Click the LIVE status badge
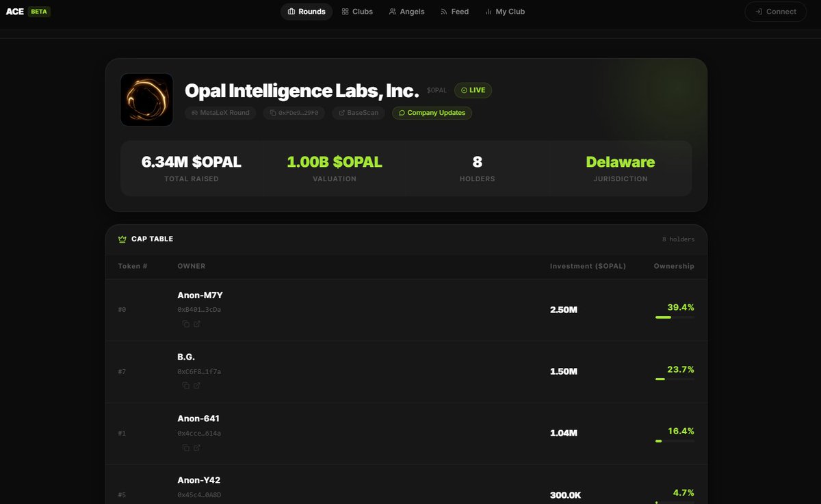Screen dimensions: 821x504 coord(473,90)
